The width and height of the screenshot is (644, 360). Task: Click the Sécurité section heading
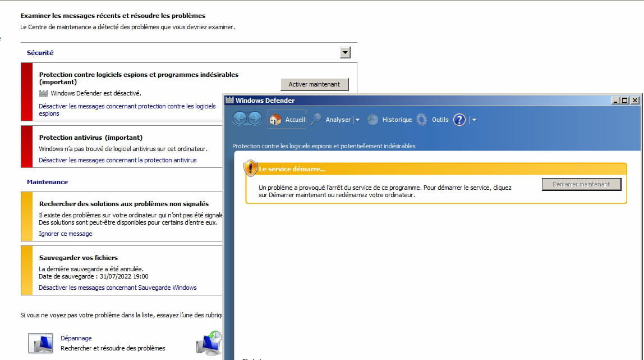pyautogui.click(x=40, y=53)
